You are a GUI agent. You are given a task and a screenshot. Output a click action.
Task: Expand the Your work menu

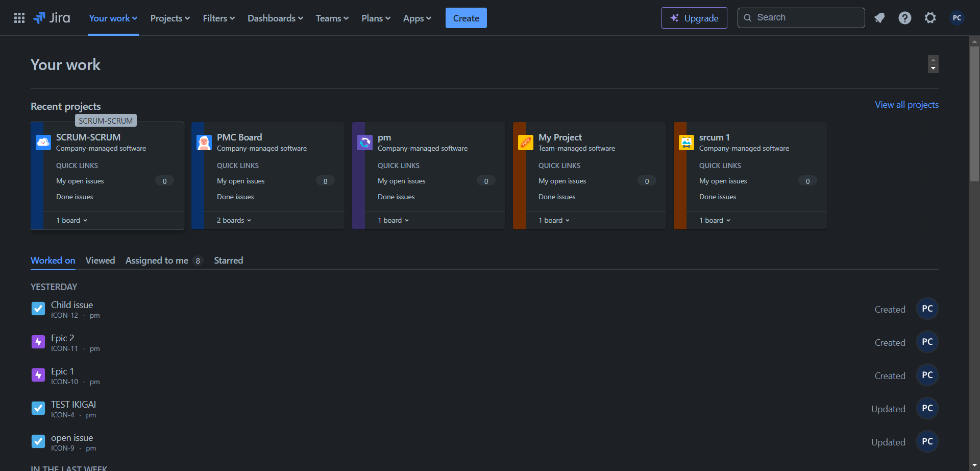pos(113,18)
